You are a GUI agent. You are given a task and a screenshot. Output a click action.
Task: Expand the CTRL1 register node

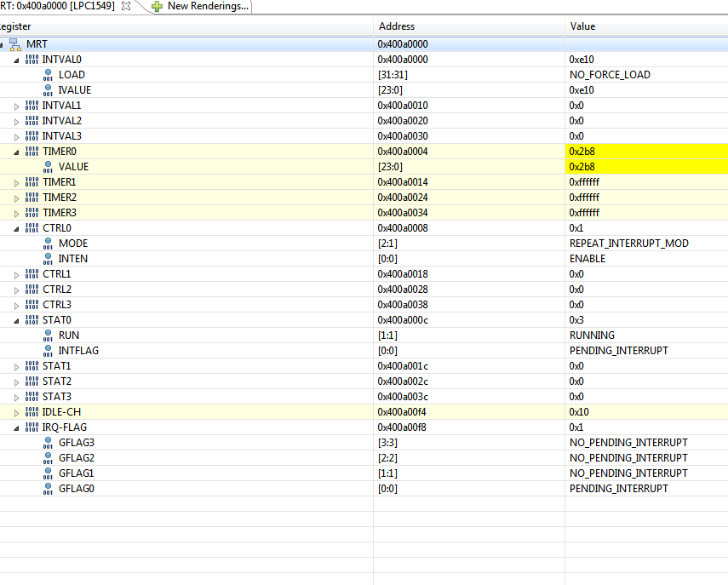tap(17, 275)
